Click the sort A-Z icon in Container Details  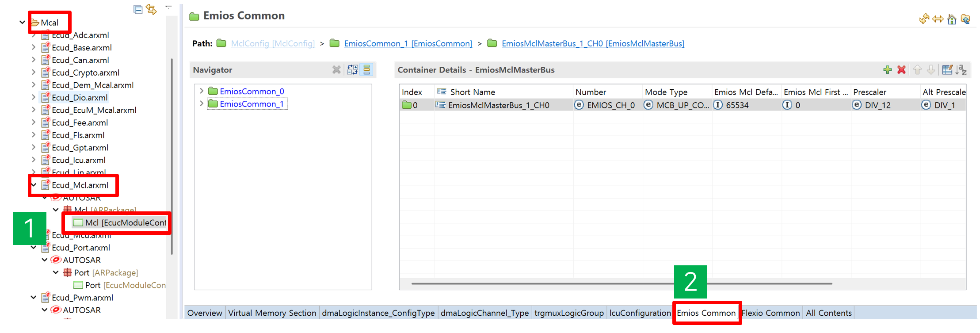coord(961,70)
